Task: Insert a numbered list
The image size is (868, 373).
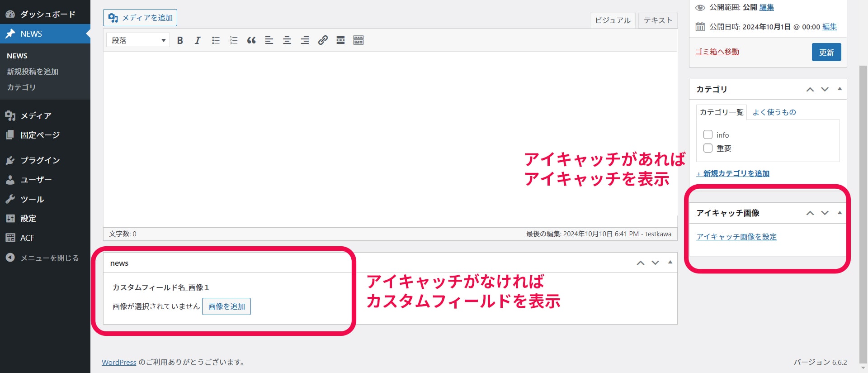Action: 233,40
